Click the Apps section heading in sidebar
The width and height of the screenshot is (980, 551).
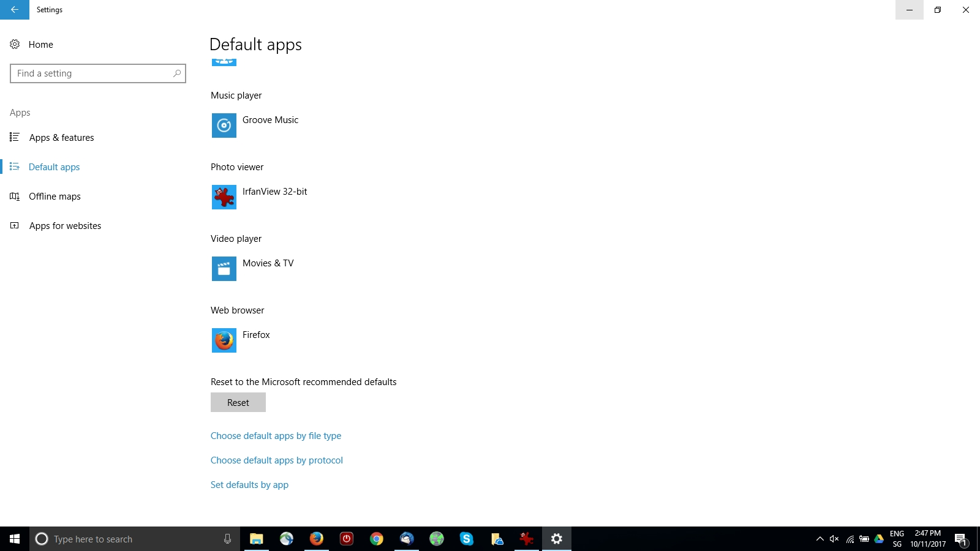(x=20, y=113)
